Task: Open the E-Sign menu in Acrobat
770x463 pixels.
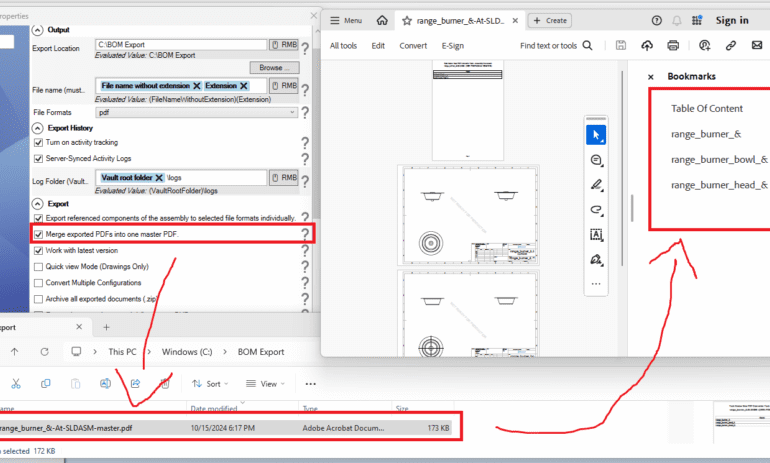Action: tap(453, 46)
